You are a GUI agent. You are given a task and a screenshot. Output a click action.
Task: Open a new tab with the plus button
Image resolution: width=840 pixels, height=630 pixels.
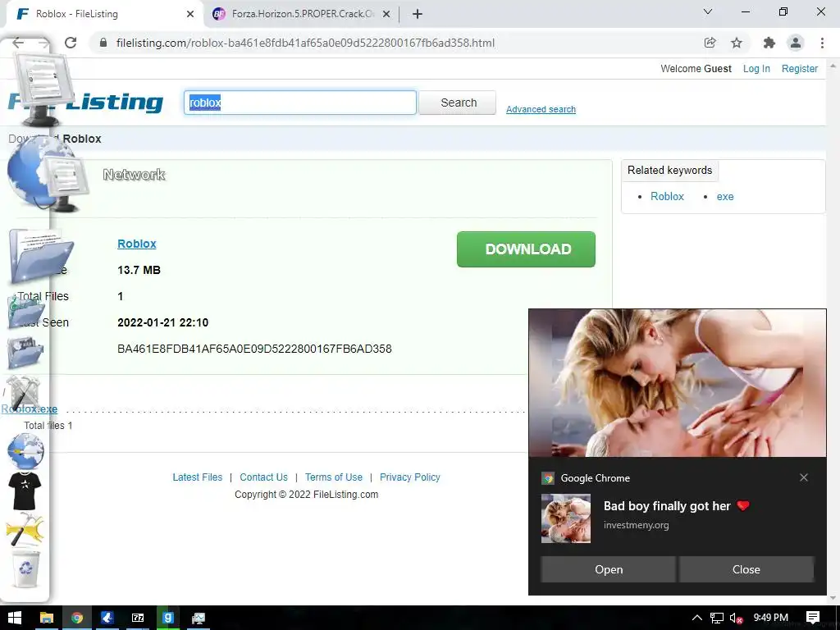pos(418,14)
